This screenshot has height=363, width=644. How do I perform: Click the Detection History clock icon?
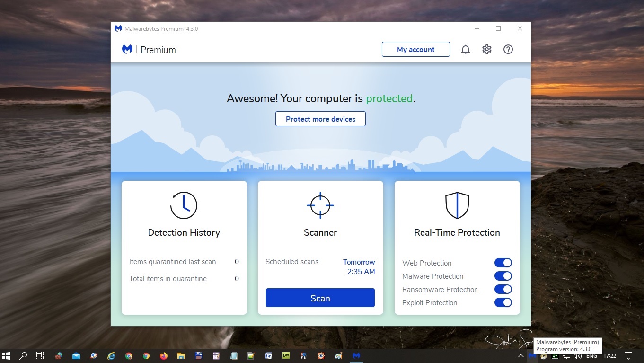pyautogui.click(x=184, y=205)
